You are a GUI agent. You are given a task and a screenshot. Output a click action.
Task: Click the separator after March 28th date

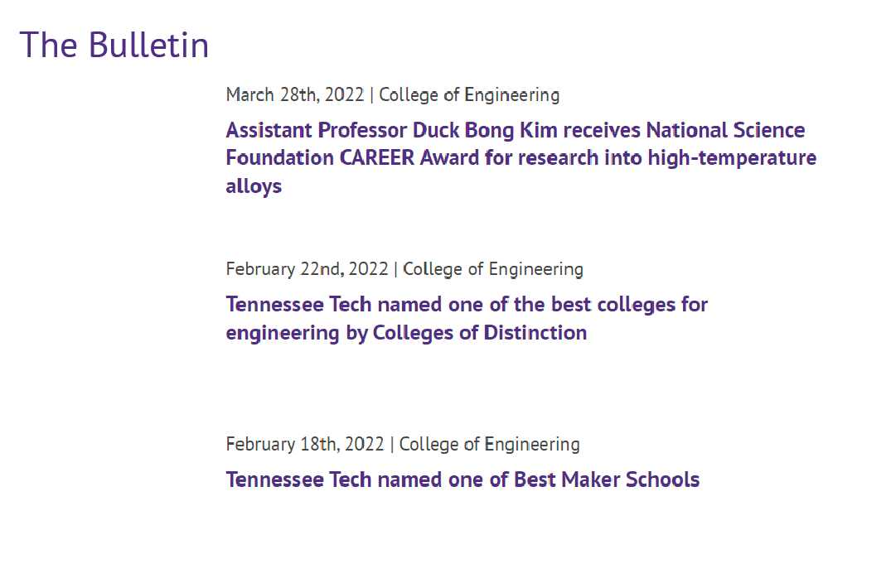(371, 95)
